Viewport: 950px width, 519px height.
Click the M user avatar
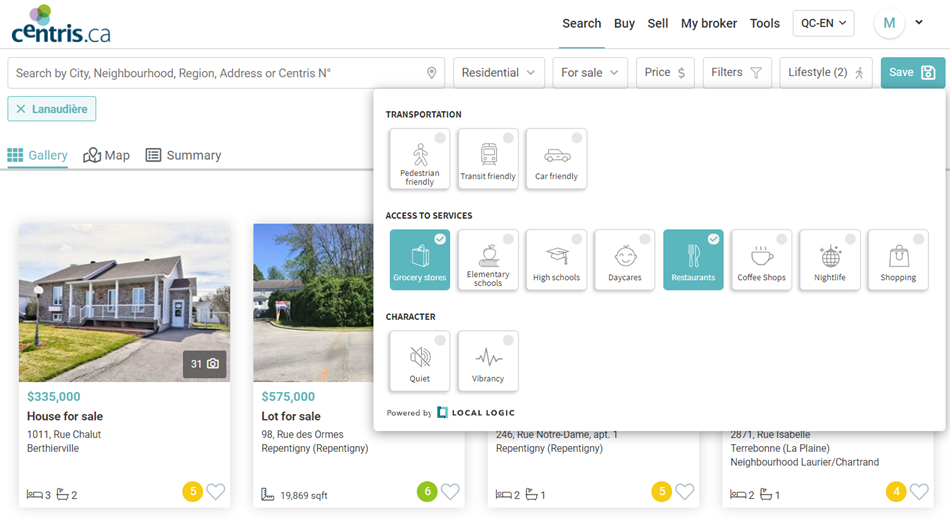(889, 24)
